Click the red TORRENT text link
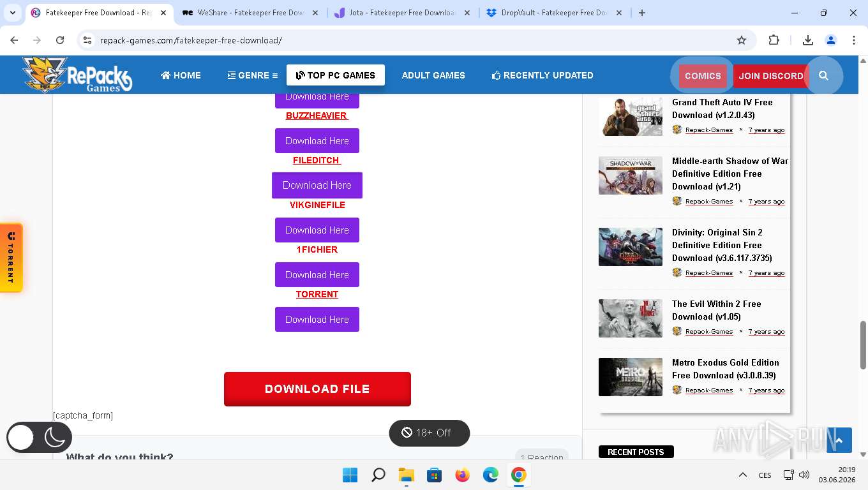868x490 pixels. [317, 294]
